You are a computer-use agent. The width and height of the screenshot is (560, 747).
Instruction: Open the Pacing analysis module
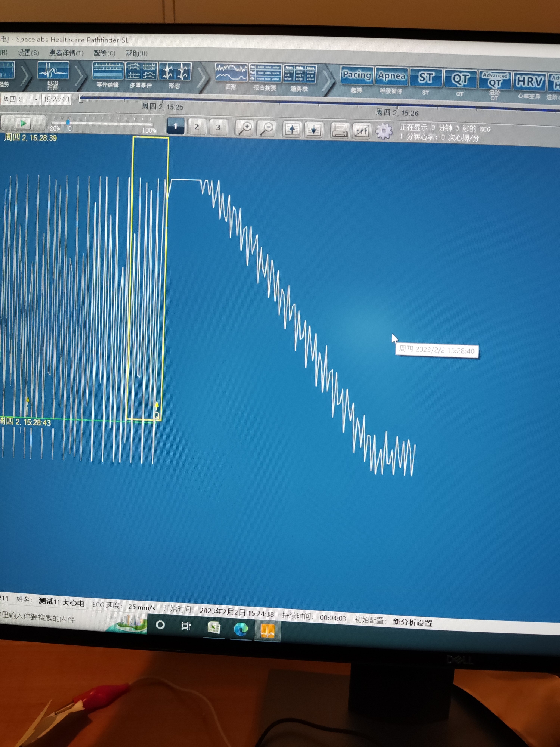coord(357,80)
